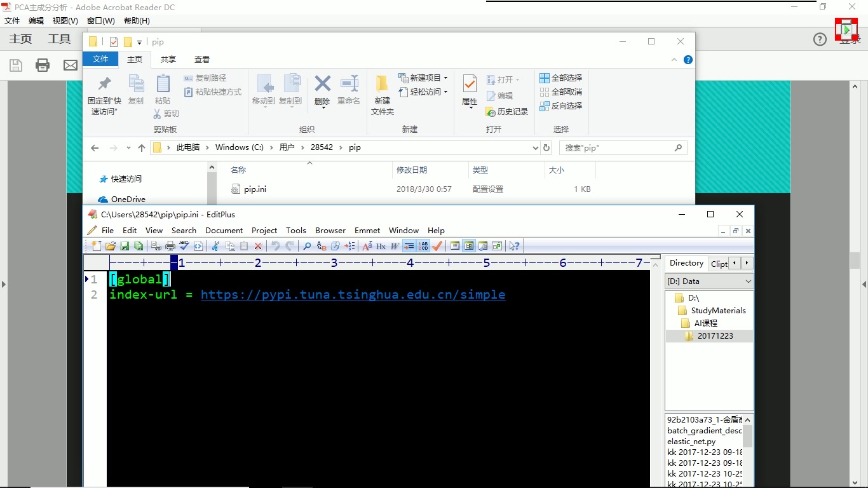The width and height of the screenshot is (868, 488).
Task: Open the pypi.tuna.tsinghua.edu.cn link in editor
Action: (353, 295)
